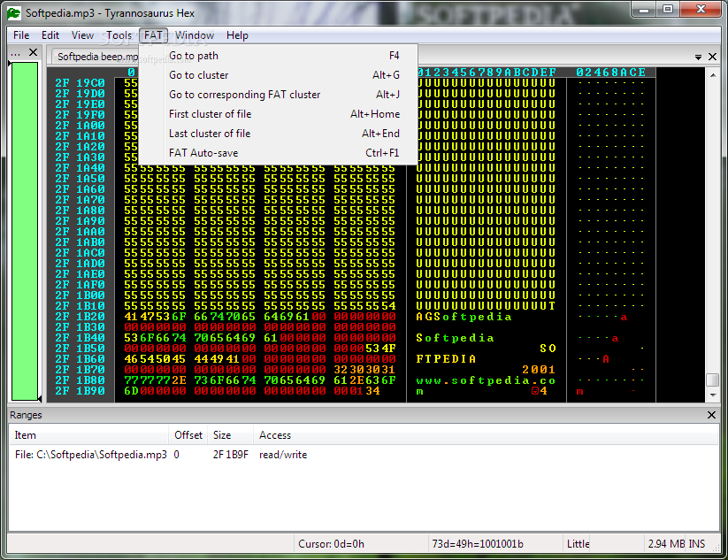Sort by the Offset column header

pos(188,435)
